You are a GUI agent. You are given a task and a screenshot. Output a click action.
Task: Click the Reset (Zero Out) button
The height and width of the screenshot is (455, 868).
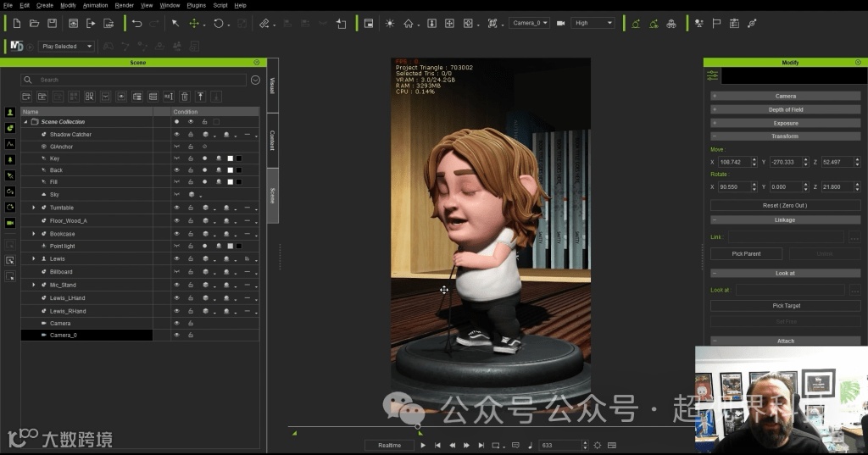point(785,205)
